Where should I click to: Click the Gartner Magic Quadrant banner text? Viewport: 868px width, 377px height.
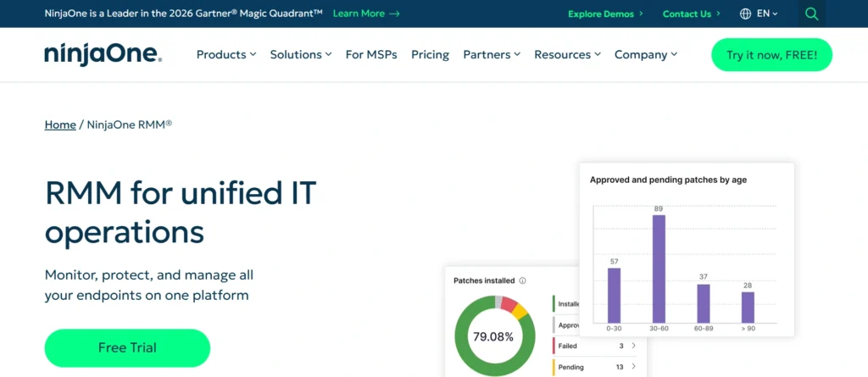(183, 14)
